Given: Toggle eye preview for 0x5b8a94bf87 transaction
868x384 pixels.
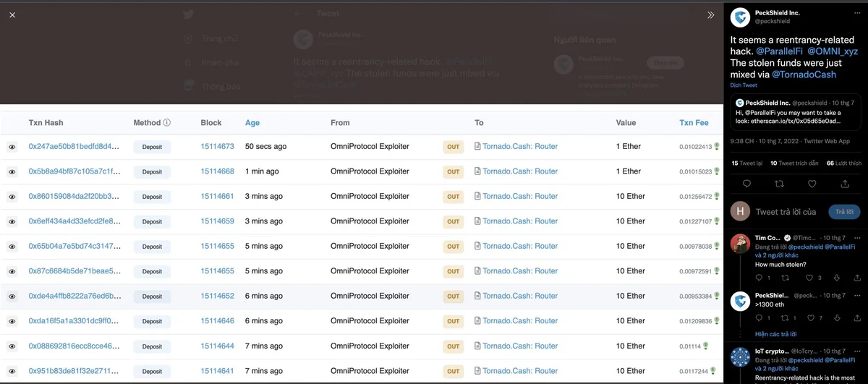Looking at the screenshot, I should 12,172.
